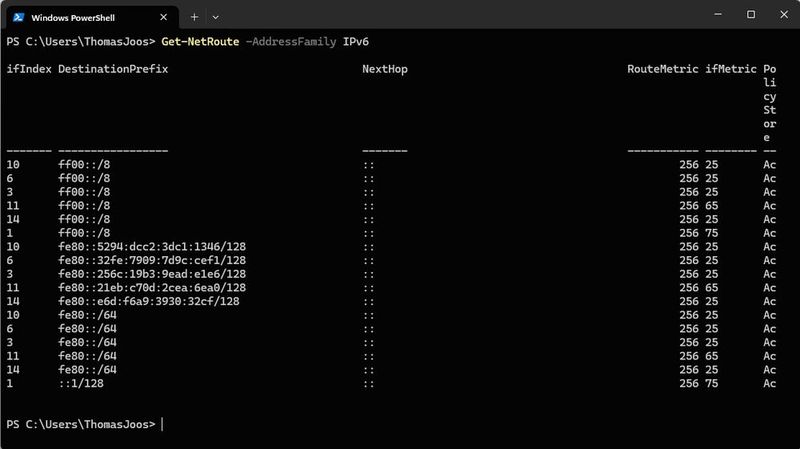This screenshot has width=800, height=449.
Task: Click the Get-NetRoute command text
Action: [200, 41]
